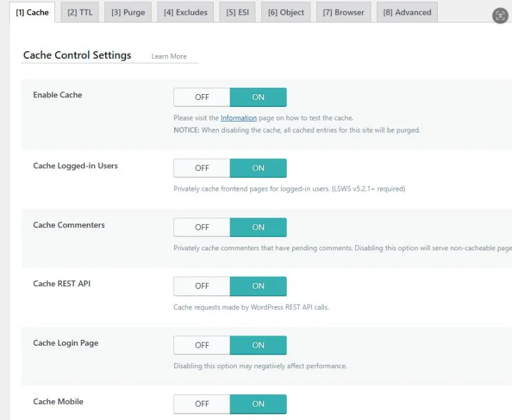Viewport: 512px width, 420px height.
Task: Open the [7] Browser tab
Action: (344, 12)
